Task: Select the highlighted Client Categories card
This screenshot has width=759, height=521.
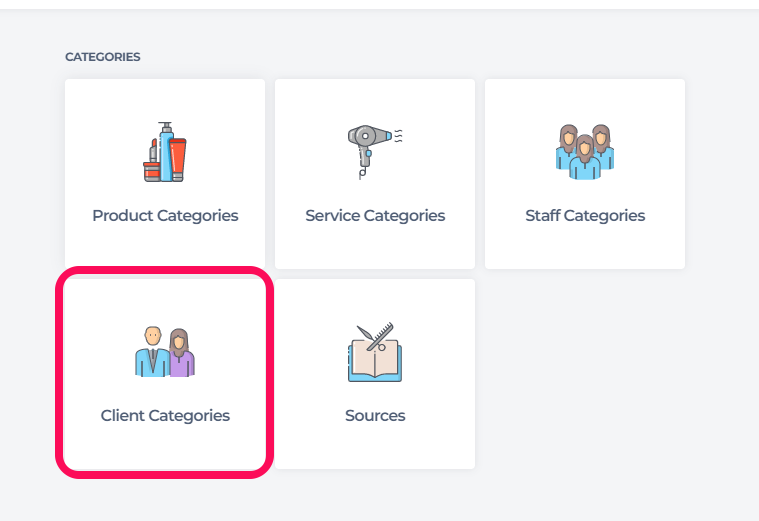Action: pyautogui.click(x=165, y=373)
